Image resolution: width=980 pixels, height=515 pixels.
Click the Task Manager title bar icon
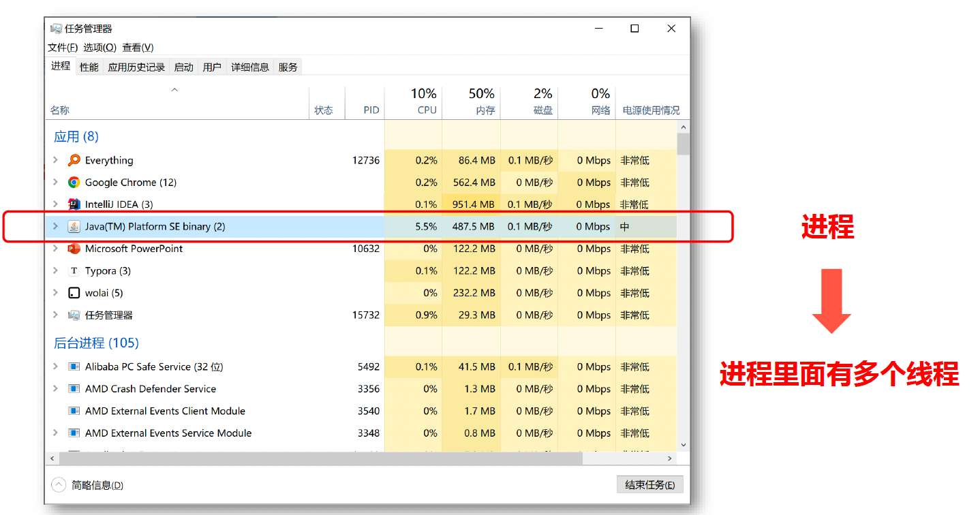56,29
